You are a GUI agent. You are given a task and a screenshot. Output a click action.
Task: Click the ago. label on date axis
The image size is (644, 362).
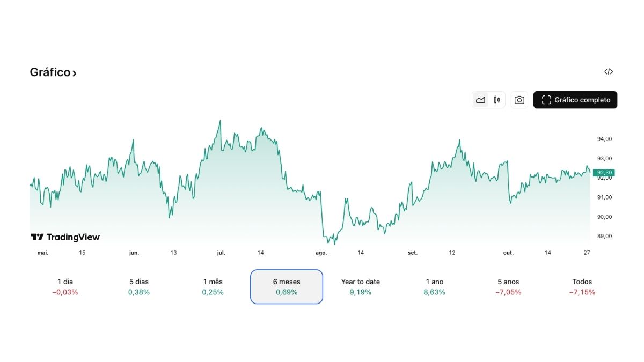click(320, 252)
